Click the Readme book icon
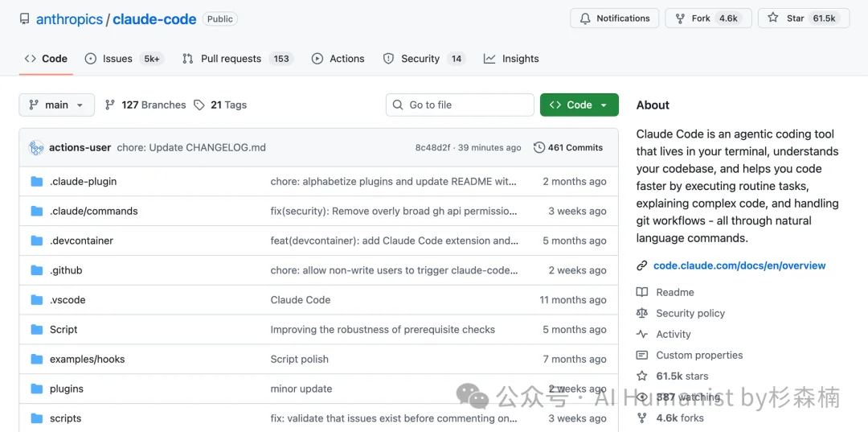Screen dimensions: 868x432 pos(642,293)
